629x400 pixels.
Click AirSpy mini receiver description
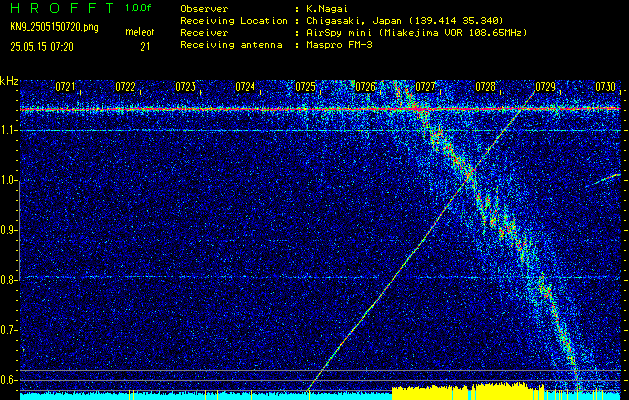pyautogui.click(x=416, y=33)
